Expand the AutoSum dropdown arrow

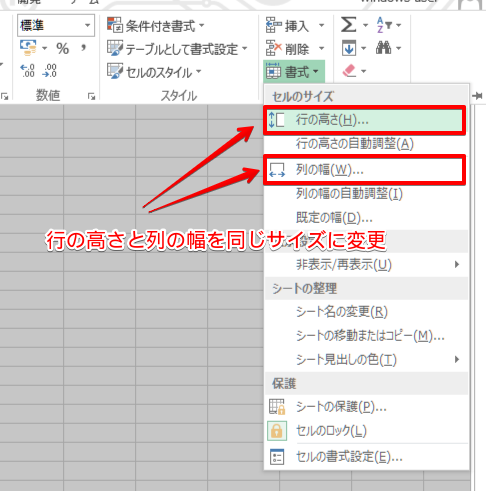coord(365,25)
